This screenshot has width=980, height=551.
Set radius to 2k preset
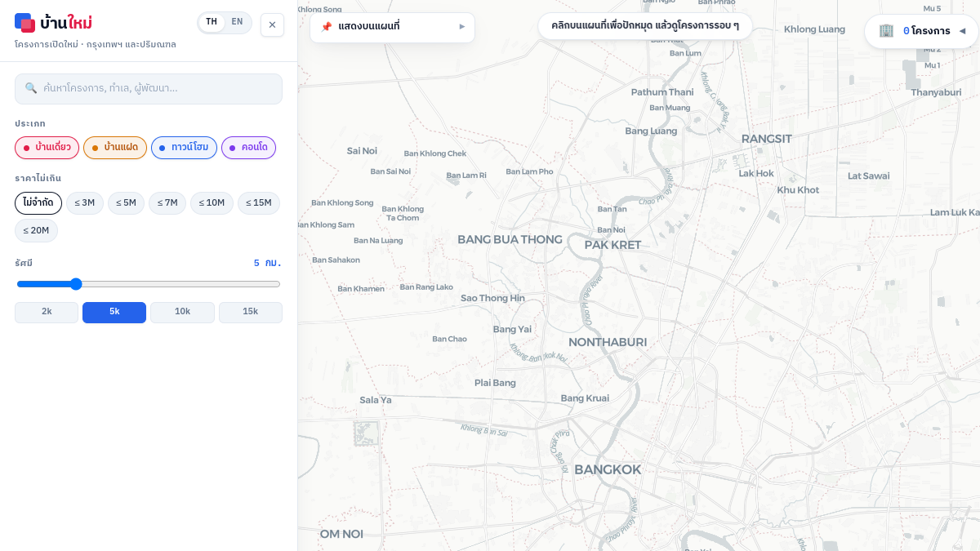pyautogui.click(x=47, y=313)
